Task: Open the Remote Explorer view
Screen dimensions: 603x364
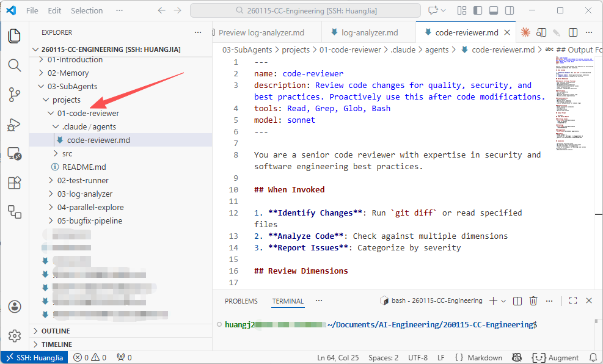Action: tap(15, 154)
